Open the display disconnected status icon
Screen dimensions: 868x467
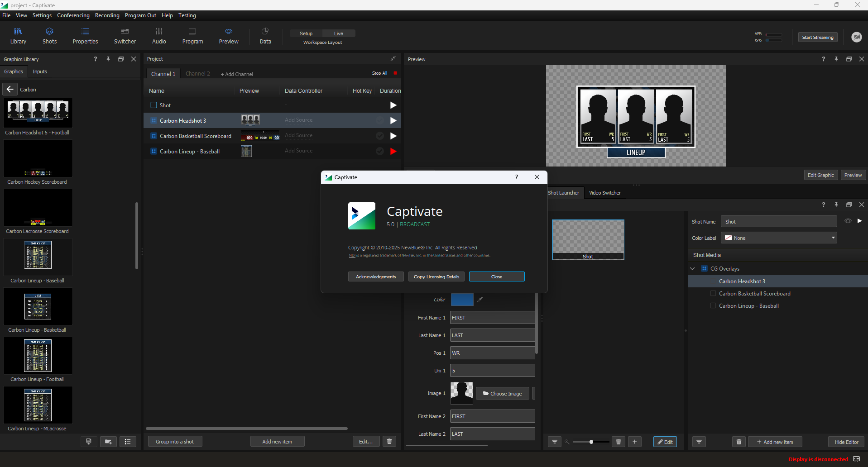click(856, 459)
